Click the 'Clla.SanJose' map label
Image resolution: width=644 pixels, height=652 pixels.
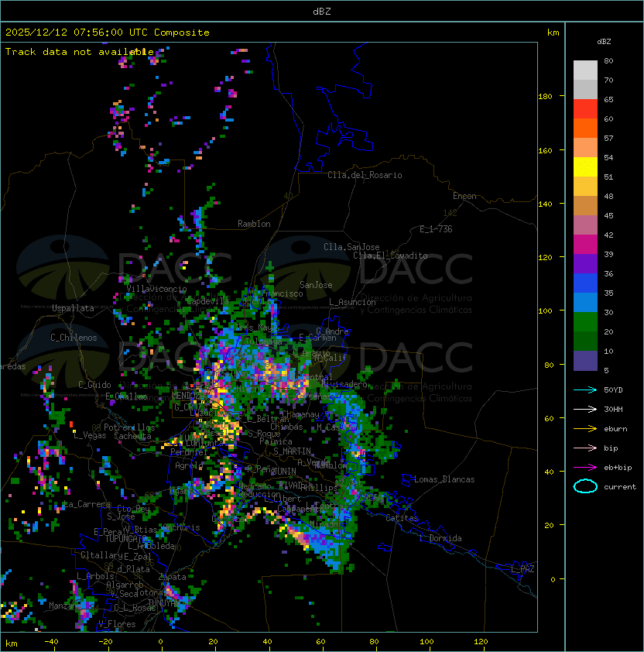[351, 247]
